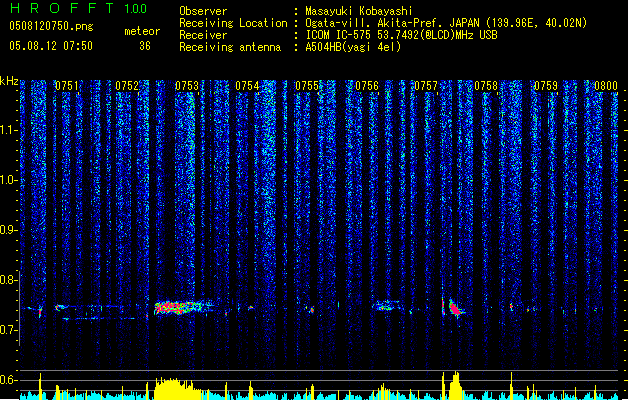Click the 1.1 kHz axis label
The height and width of the screenshot is (400, 629).
(x=7, y=130)
